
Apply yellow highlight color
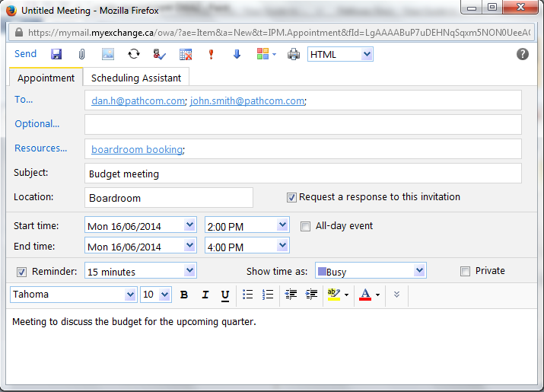click(x=334, y=295)
